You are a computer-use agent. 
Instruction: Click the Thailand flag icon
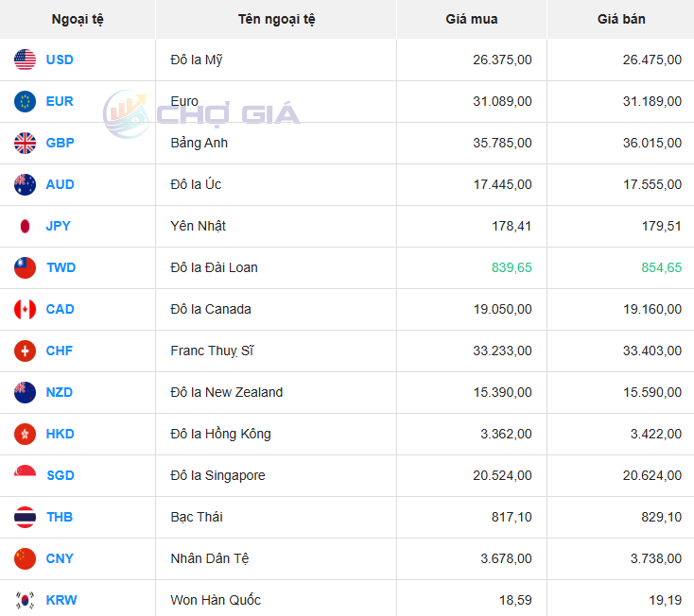tap(26, 517)
